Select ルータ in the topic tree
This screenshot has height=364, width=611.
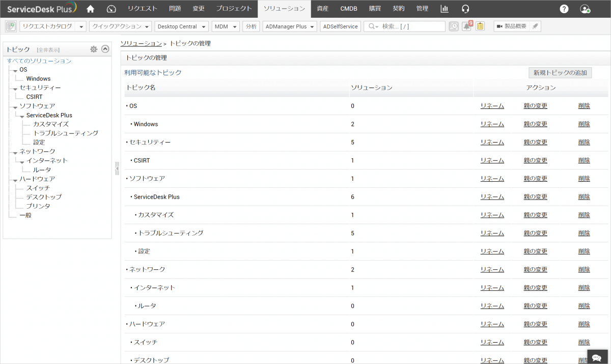coord(42,170)
